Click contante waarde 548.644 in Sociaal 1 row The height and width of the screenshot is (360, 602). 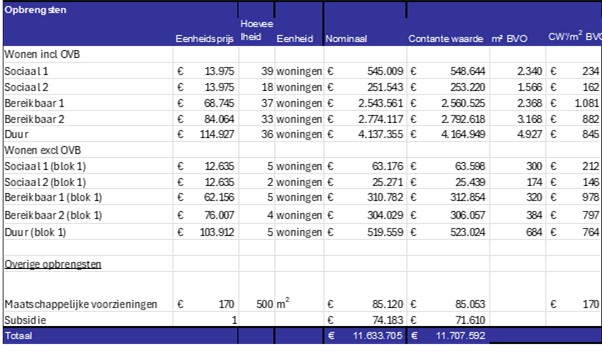pyautogui.click(x=468, y=71)
